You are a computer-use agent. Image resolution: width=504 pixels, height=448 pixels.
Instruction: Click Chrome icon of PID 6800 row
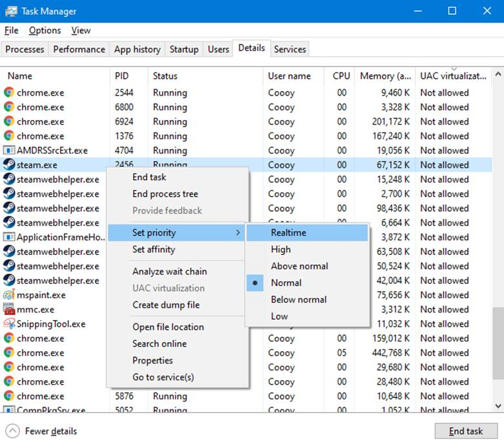(9, 107)
